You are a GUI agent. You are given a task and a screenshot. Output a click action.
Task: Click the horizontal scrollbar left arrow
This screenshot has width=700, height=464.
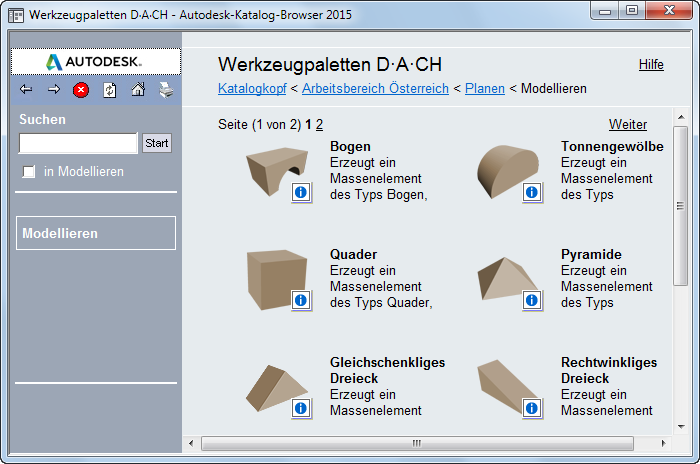click(191, 443)
